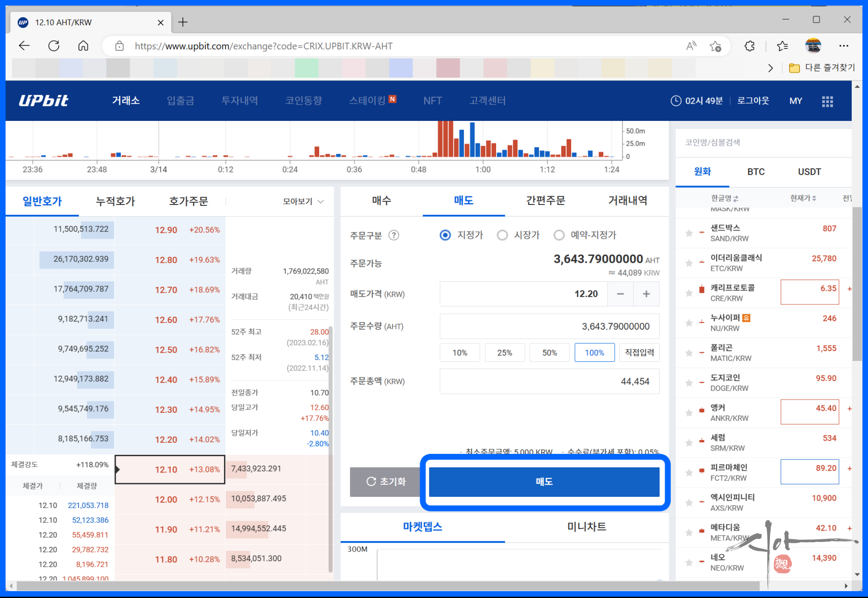Select 시장가 market order radio
The width and height of the screenshot is (868, 598).
coord(502,235)
